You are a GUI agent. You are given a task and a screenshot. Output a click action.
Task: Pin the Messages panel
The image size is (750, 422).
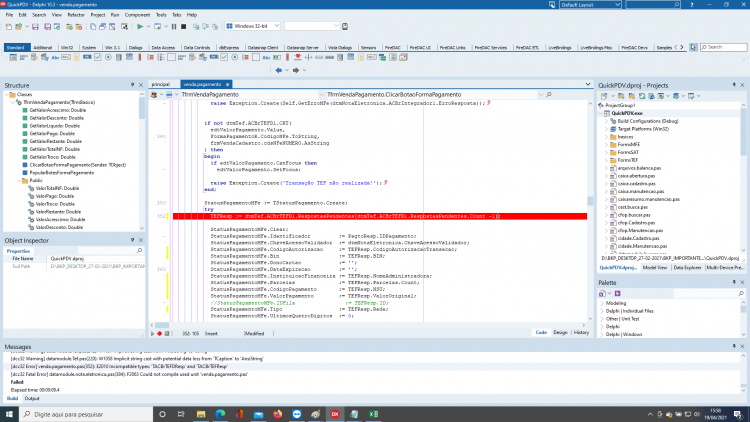[734, 346]
